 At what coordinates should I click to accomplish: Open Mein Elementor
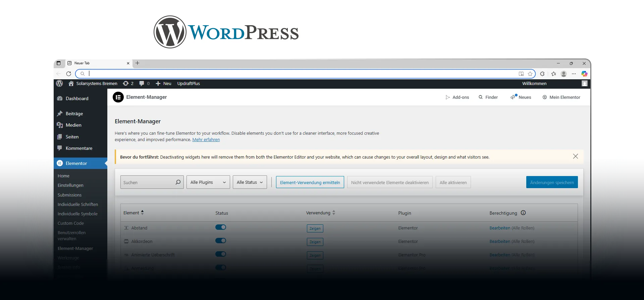561,97
